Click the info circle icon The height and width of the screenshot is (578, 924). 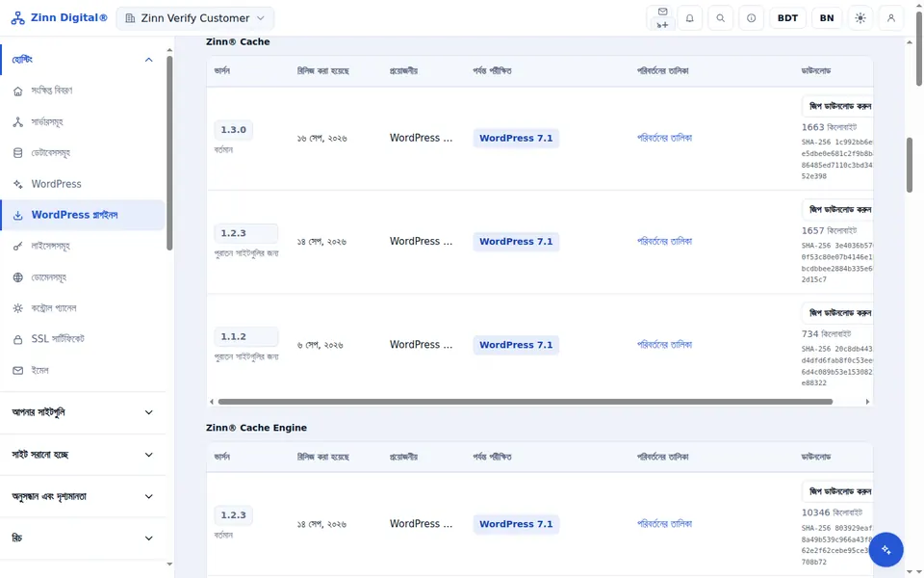coord(751,18)
